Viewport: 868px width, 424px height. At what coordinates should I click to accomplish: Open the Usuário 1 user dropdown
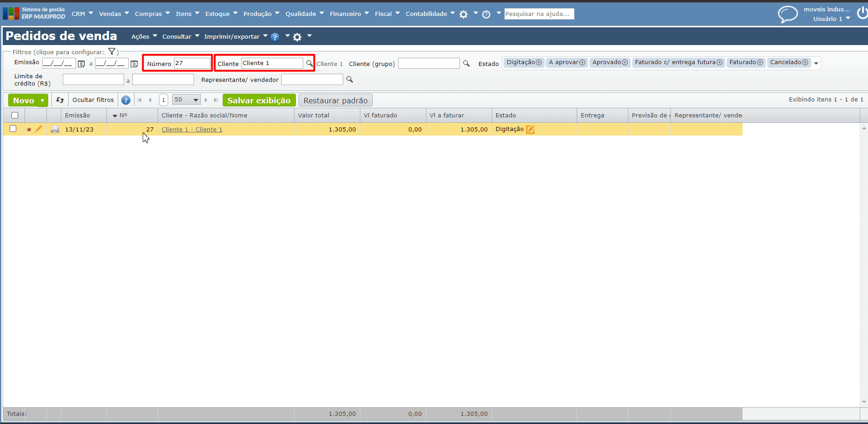click(x=832, y=19)
